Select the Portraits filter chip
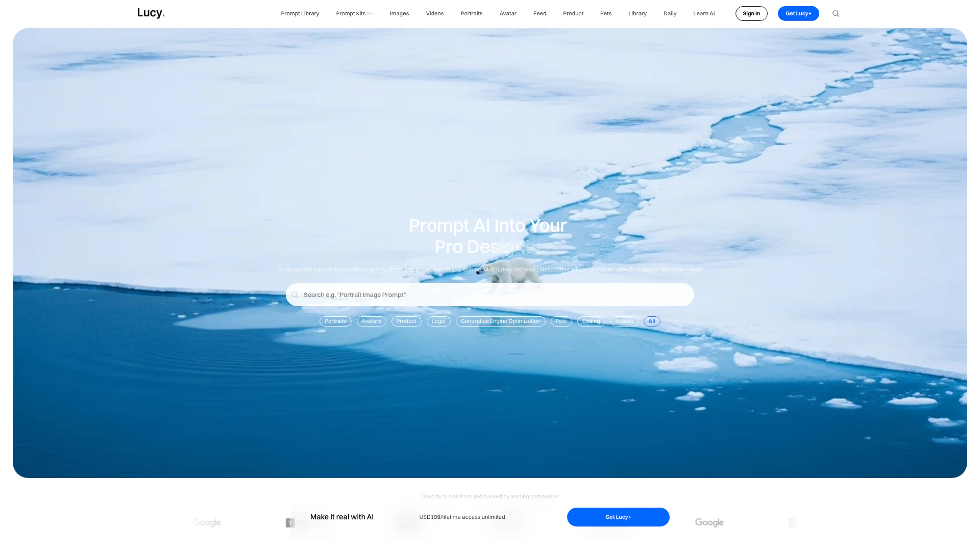The width and height of the screenshot is (980, 551). (x=335, y=321)
